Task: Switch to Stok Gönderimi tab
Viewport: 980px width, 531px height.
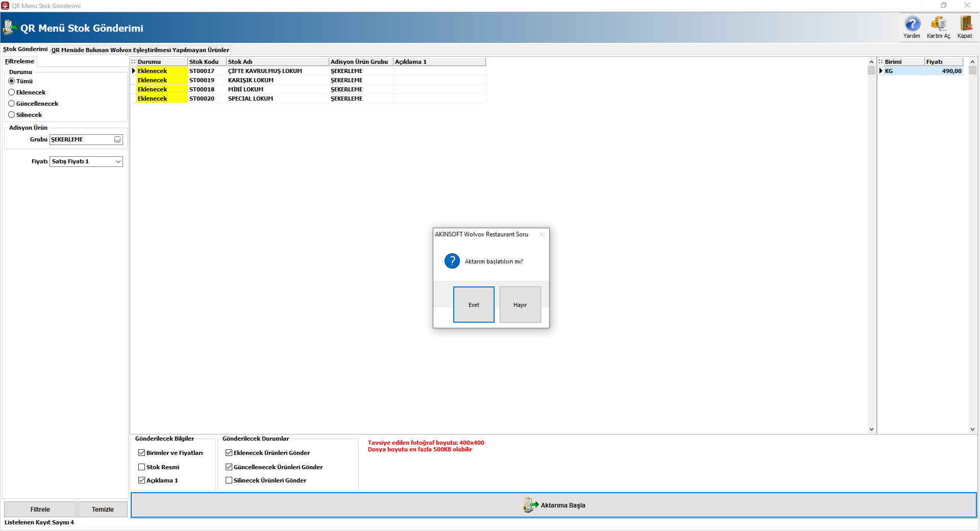Action: point(25,50)
